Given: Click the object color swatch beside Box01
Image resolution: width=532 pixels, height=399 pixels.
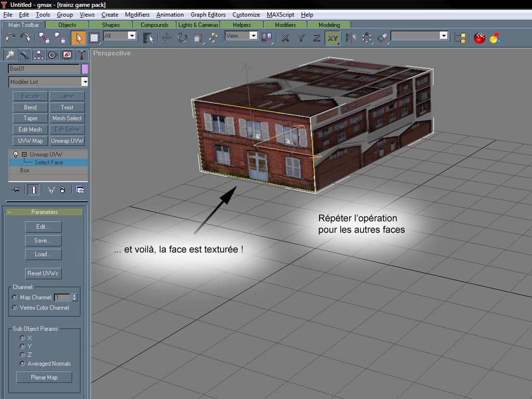Looking at the screenshot, I should 85,69.
